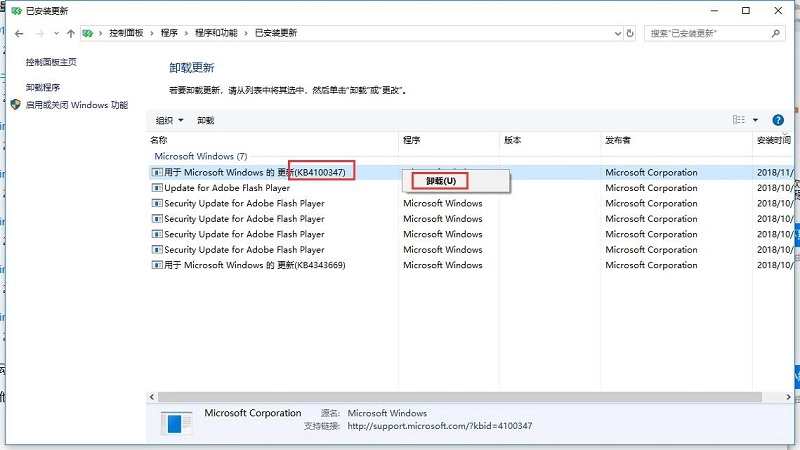Sort by the 版本 column header
The width and height of the screenshot is (800, 450).
[x=513, y=140]
